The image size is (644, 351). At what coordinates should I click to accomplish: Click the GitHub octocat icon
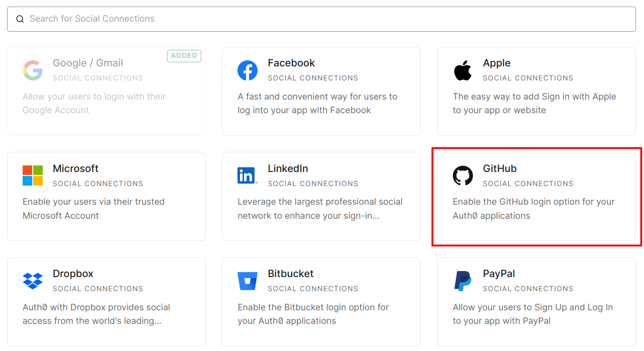[x=463, y=175]
